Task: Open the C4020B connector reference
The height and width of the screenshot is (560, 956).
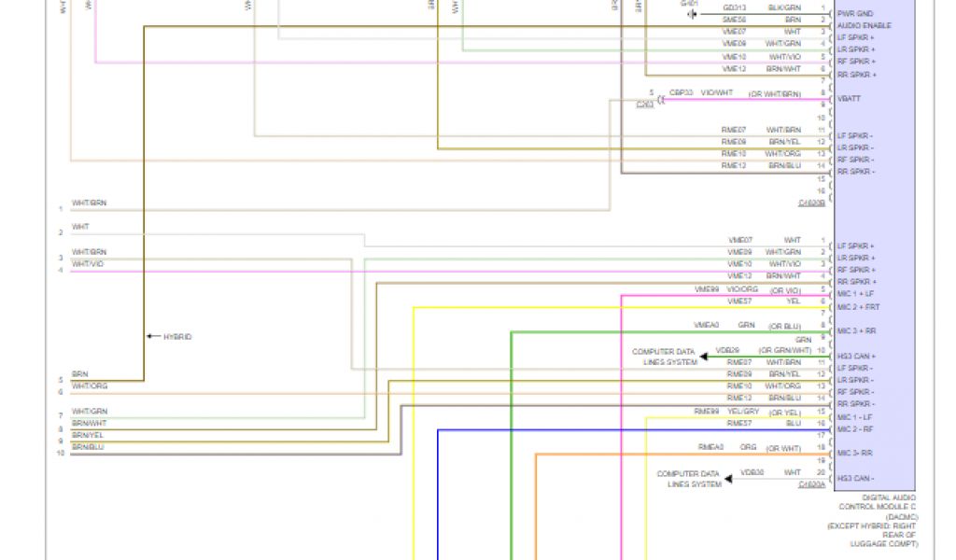Action: coord(811,203)
